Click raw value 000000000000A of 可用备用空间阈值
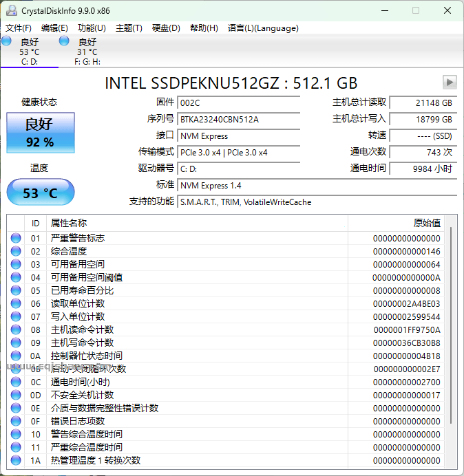464x476 pixels. click(x=407, y=277)
